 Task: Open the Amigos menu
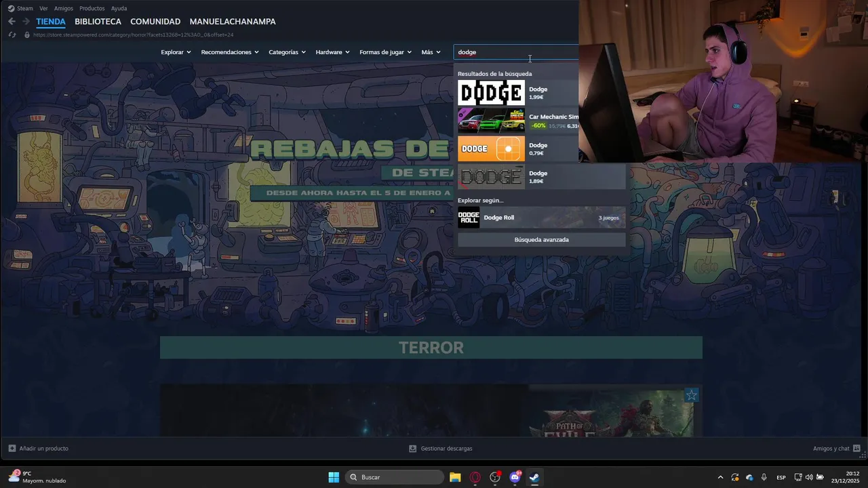[64, 8]
